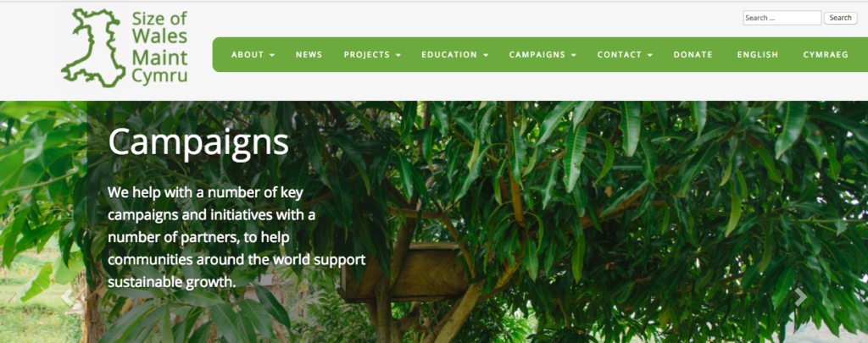This screenshot has width=868, height=343.
Task: Focus the Search text field
Action: click(x=782, y=19)
